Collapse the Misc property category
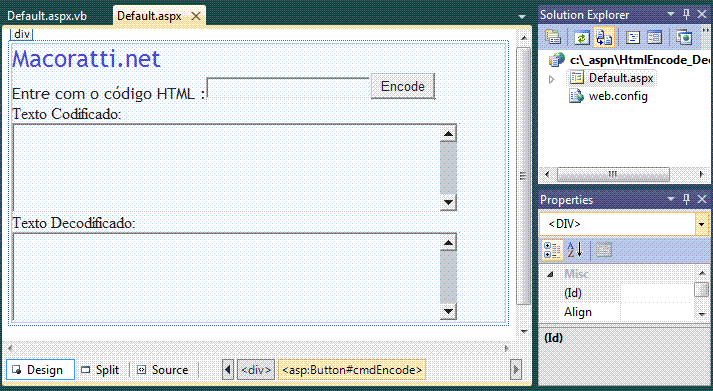Screen dimensions: 713x391 [550, 274]
